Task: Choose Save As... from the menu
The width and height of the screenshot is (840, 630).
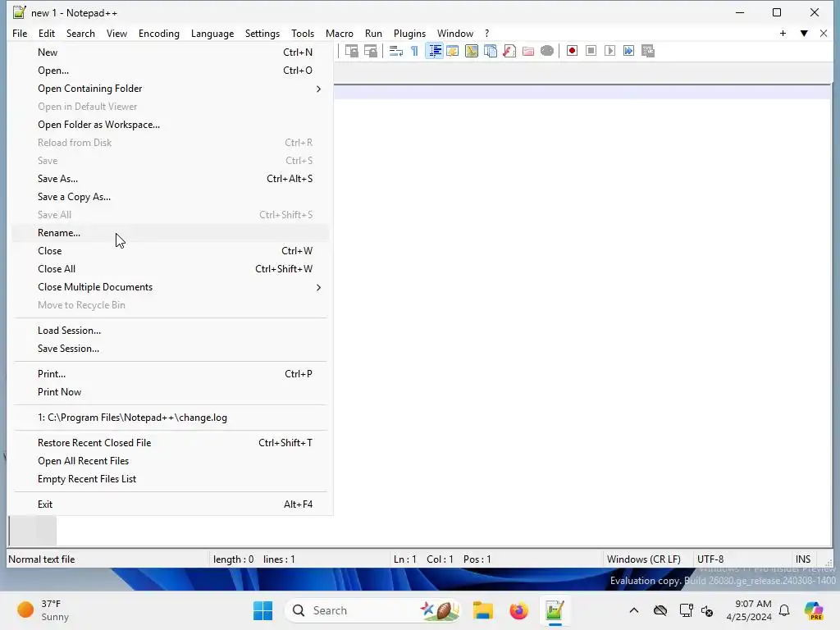Action: point(171,179)
